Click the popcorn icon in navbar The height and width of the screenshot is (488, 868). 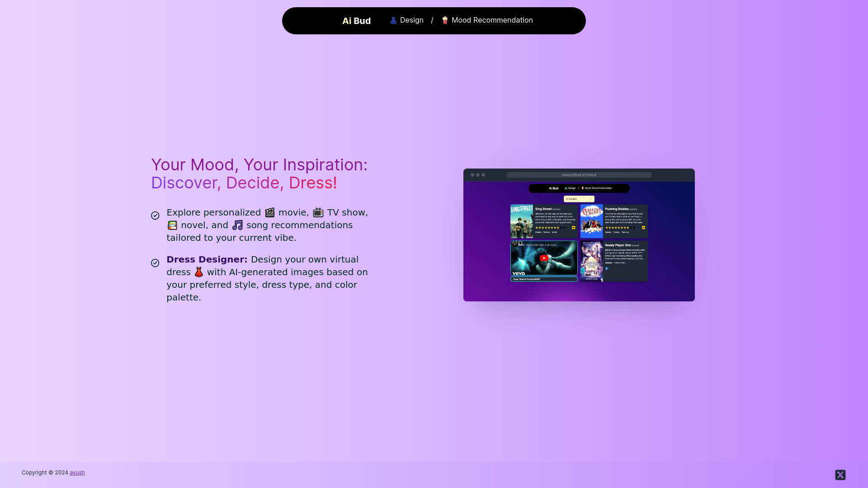[445, 20]
